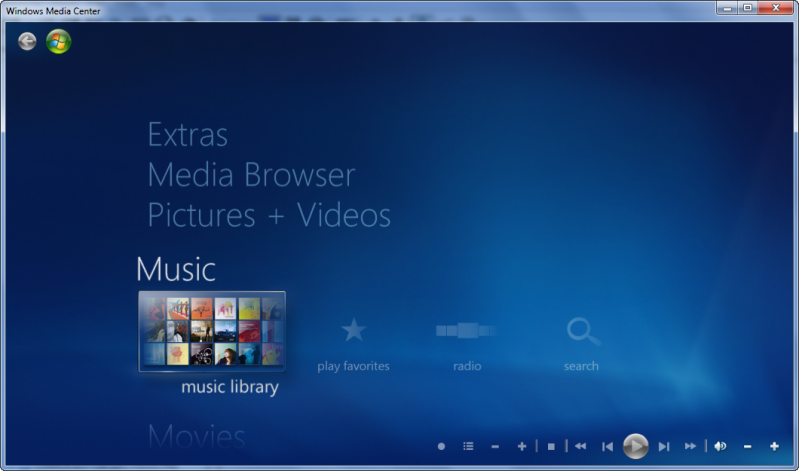Click the back arrow button
Screen dimensions: 799x471
pyautogui.click(x=27, y=41)
